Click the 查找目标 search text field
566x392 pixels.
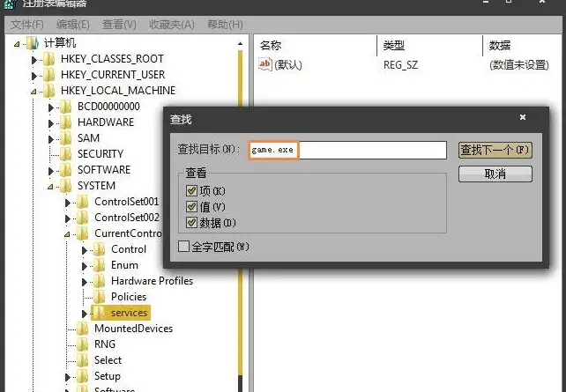click(346, 150)
